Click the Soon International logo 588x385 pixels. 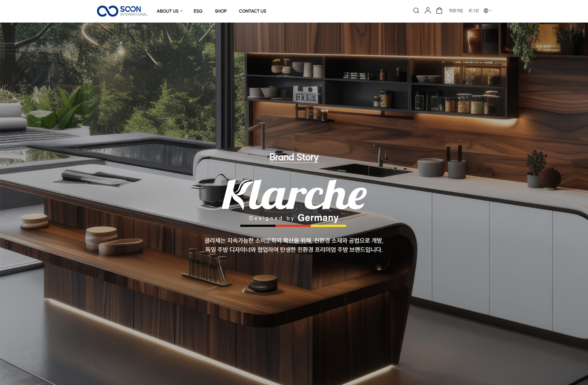[x=122, y=11]
